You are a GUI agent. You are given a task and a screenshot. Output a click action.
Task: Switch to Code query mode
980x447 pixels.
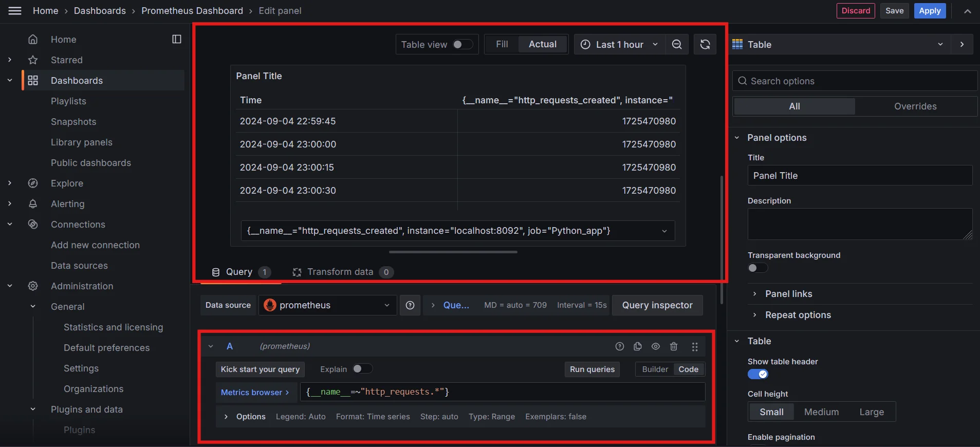(689, 369)
